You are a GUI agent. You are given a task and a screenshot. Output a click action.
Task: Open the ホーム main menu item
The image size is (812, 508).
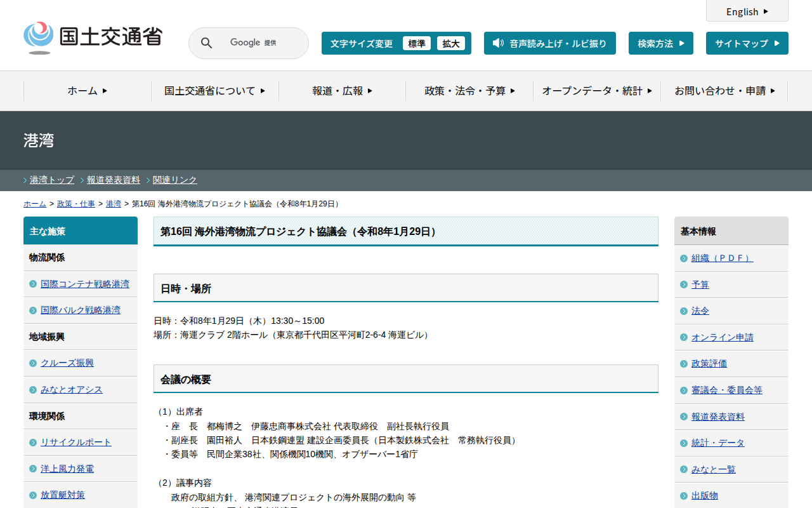[88, 91]
